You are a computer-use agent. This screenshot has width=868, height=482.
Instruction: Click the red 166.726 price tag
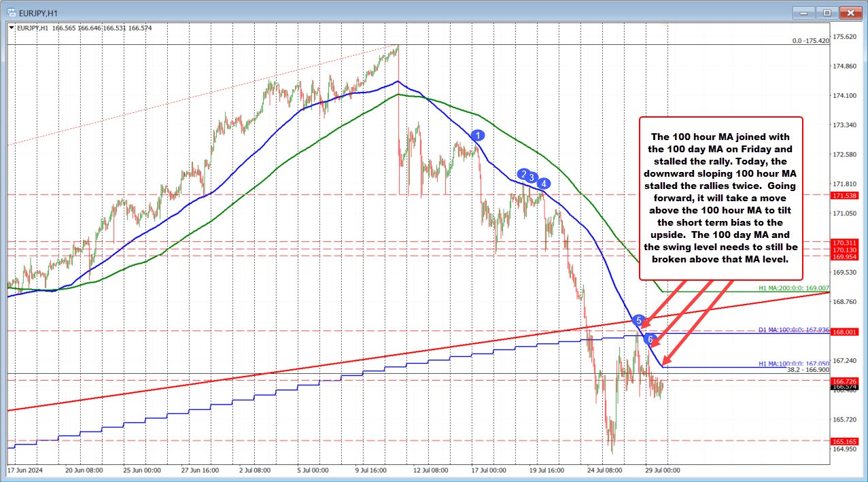pyautogui.click(x=845, y=381)
